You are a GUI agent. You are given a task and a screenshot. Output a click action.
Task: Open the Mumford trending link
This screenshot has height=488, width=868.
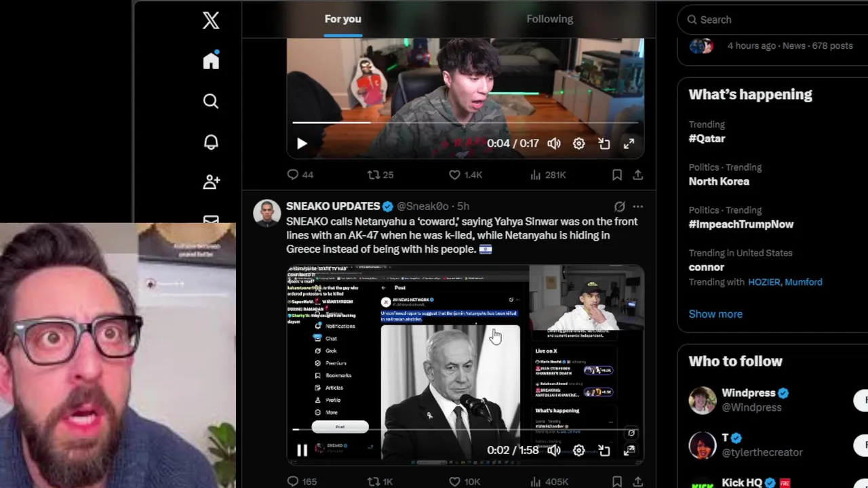click(x=804, y=282)
